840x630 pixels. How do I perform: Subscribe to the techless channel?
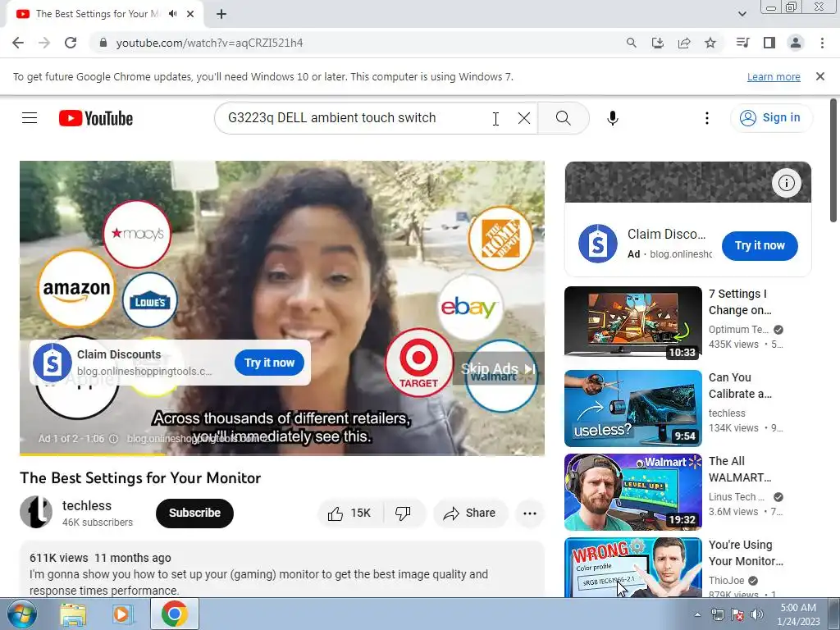(x=194, y=514)
